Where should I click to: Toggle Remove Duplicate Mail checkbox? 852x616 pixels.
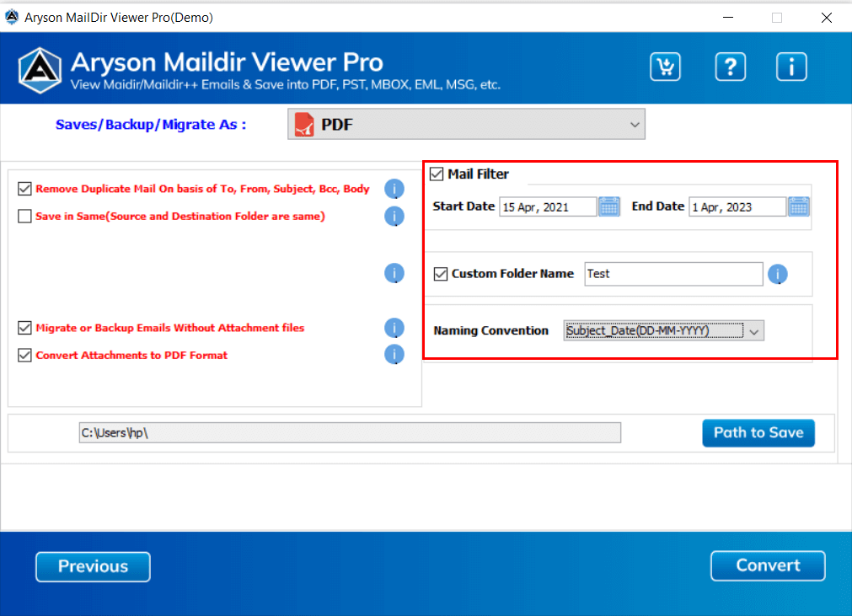(24, 189)
